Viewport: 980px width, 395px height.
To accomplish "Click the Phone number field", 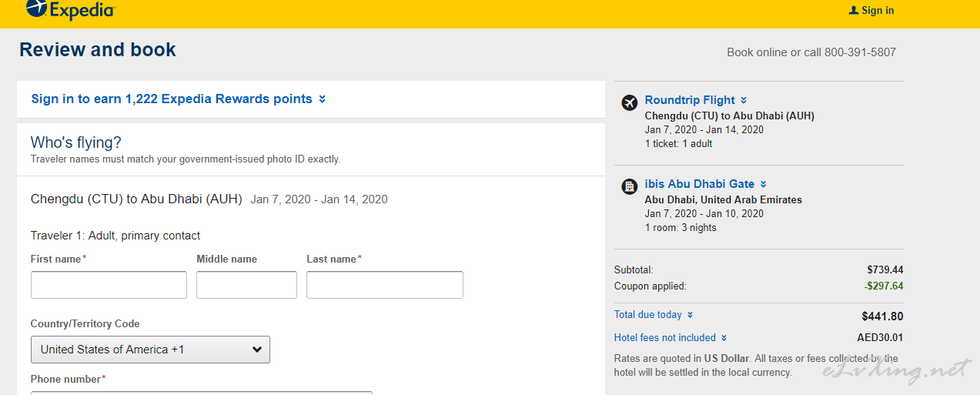I will click(x=202, y=393).
